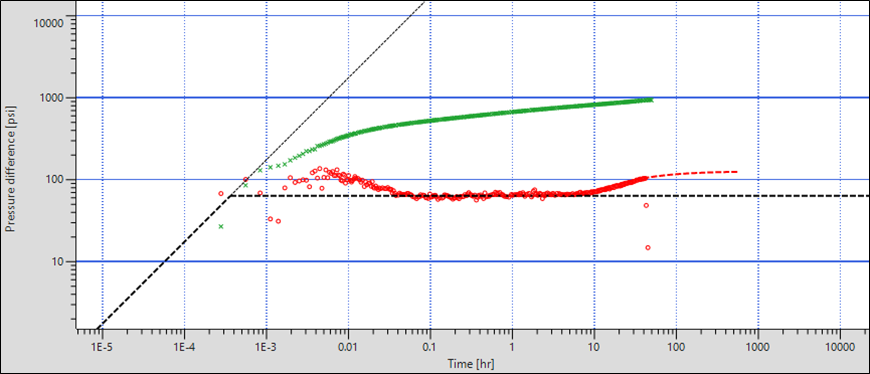Select the 1E-3 time axis label
The width and height of the screenshot is (870, 374).
266,347
